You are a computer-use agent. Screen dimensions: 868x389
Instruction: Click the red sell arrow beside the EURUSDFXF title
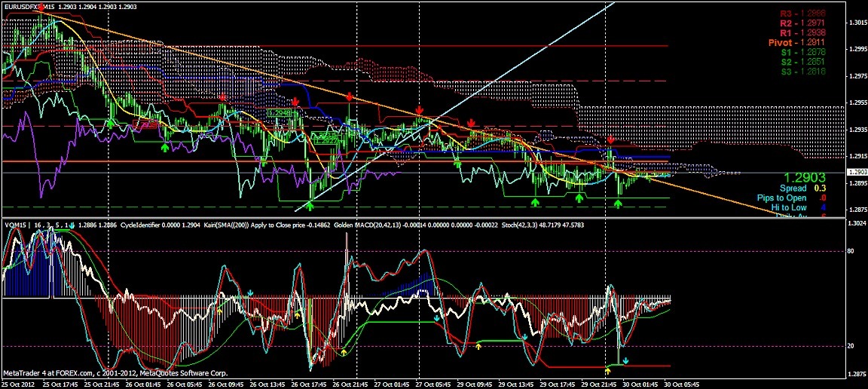click(x=40, y=8)
